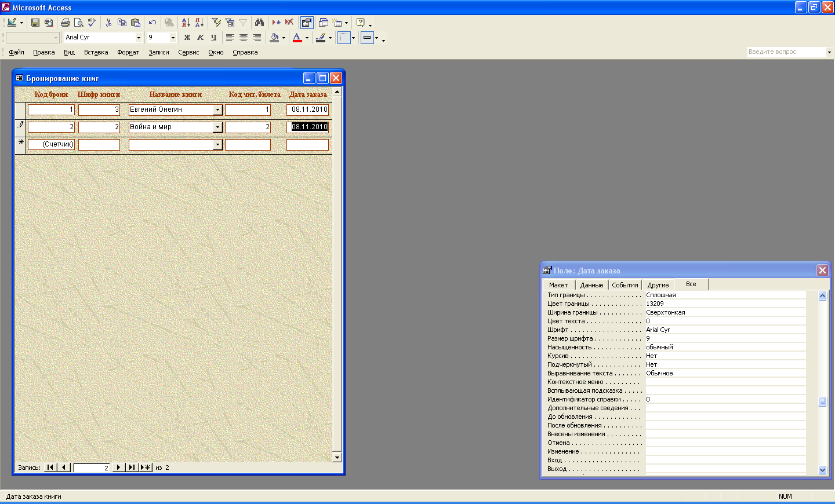Toggle underline formatting (Ч)
The image size is (835, 504).
pyautogui.click(x=213, y=38)
